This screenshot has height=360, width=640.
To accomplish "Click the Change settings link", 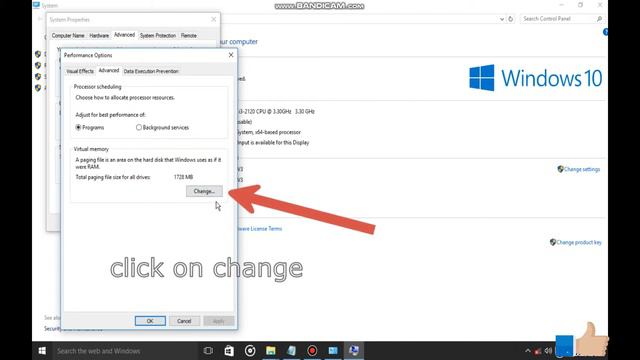I will 582,169.
